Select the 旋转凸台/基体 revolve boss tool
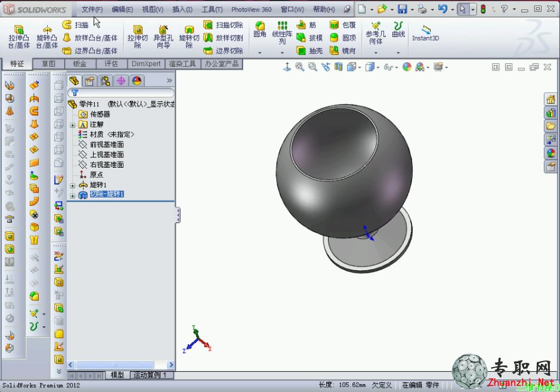560x392 pixels. point(47,37)
